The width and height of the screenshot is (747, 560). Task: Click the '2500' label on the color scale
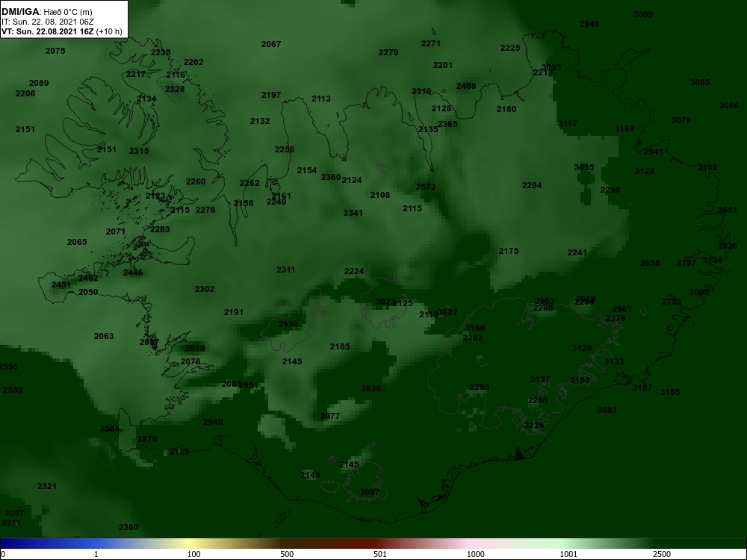pos(662,554)
